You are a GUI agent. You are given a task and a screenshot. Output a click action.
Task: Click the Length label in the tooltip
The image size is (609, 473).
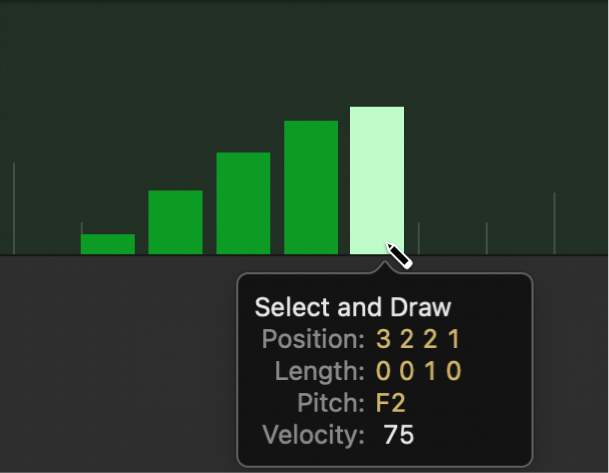click(320, 371)
